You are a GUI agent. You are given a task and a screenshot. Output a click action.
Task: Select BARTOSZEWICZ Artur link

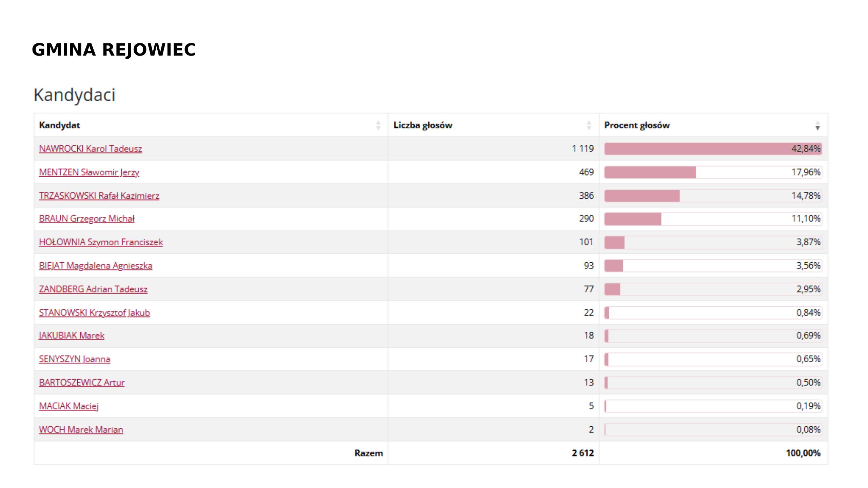(x=82, y=383)
